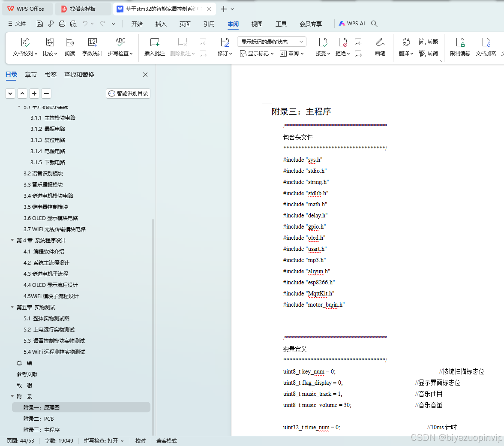Convert text with 简转繁
The image size is (504, 446).
429,42
